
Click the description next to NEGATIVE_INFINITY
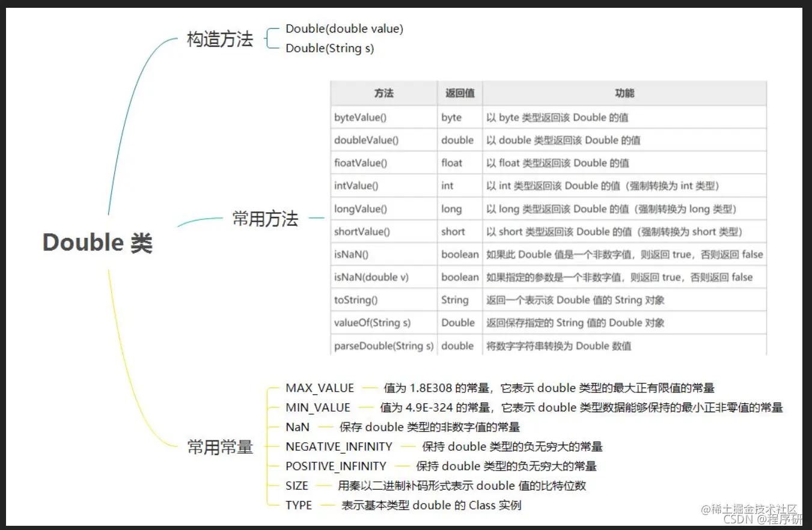512,446
